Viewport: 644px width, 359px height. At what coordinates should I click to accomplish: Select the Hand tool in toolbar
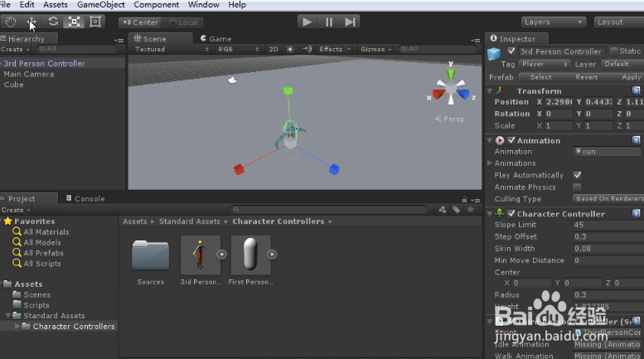point(11,22)
